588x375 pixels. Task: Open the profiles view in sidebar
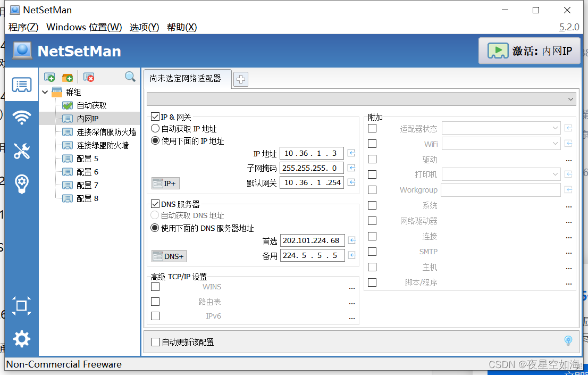22,85
